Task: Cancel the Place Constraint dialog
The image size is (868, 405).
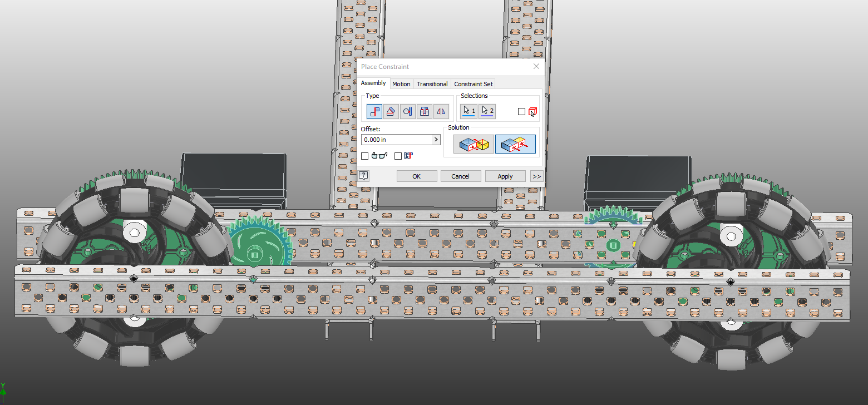Action: pos(460,176)
